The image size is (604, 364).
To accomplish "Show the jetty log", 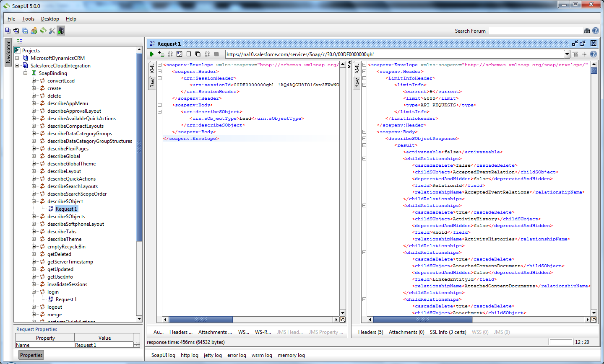I will [213, 355].
